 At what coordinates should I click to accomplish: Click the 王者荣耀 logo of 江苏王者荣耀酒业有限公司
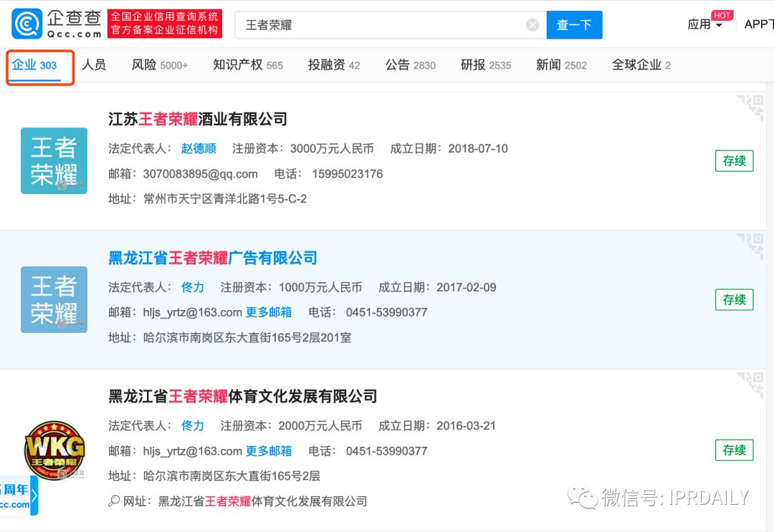tap(54, 160)
